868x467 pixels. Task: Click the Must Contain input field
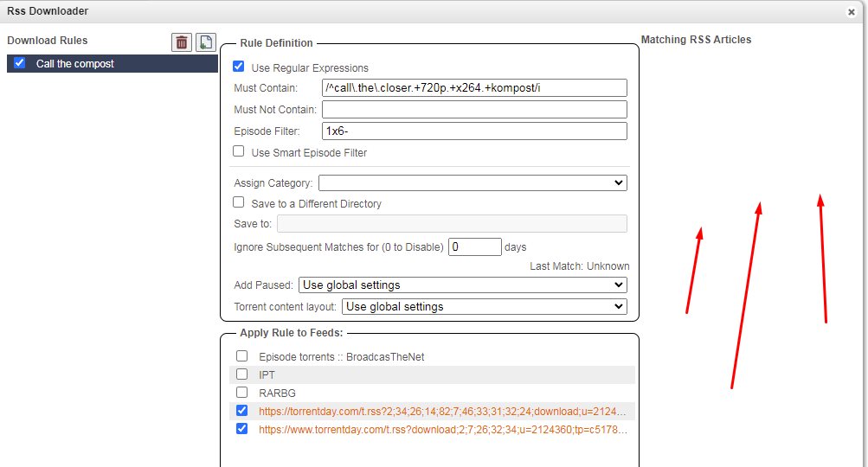point(474,87)
